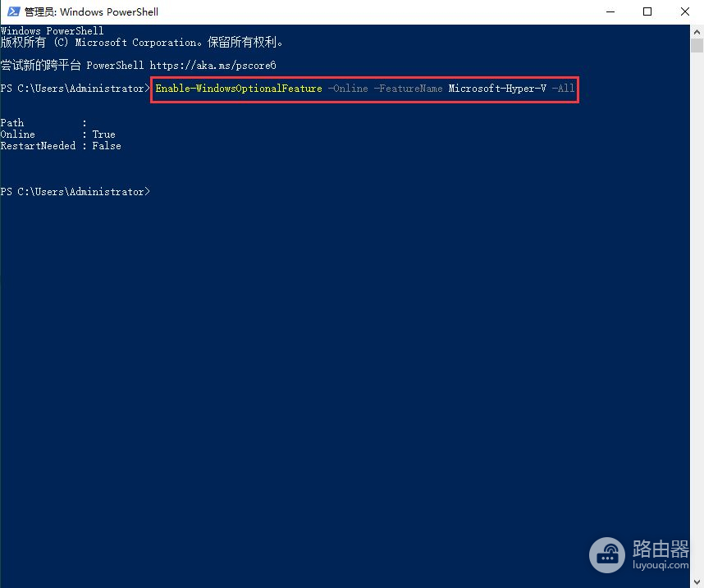Close the PowerShell window

(684, 11)
